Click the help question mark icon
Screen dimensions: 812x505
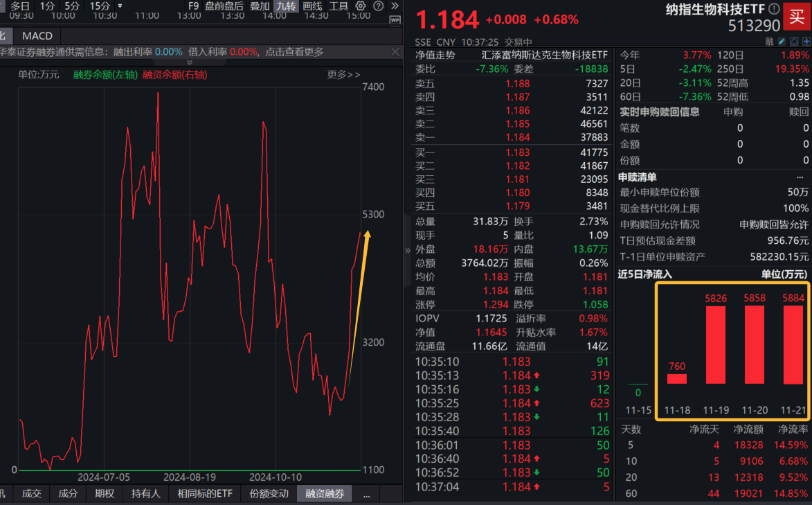[379, 6]
